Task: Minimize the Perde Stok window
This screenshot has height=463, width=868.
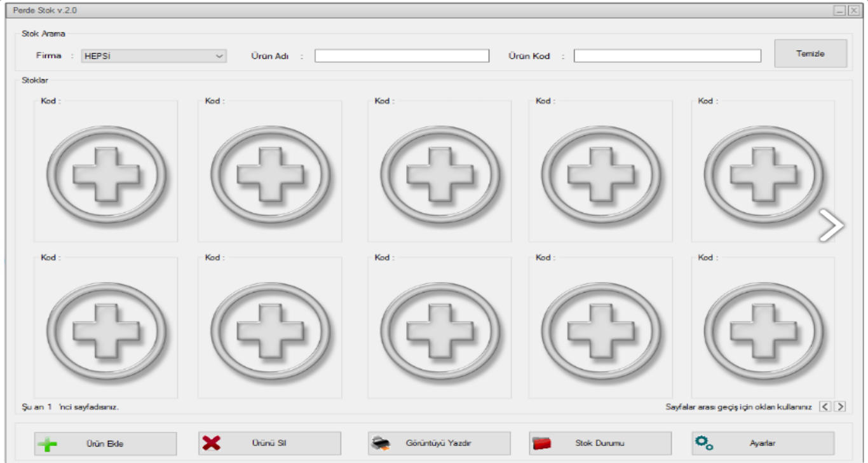Action: pos(840,11)
